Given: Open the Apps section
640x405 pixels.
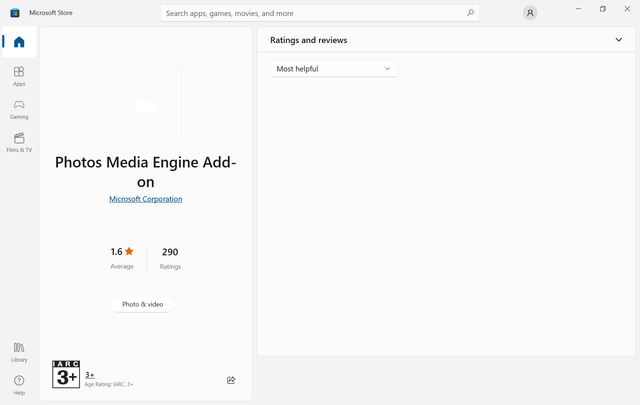Looking at the screenshot, I should pyautogui.click(x=19, y=76).
